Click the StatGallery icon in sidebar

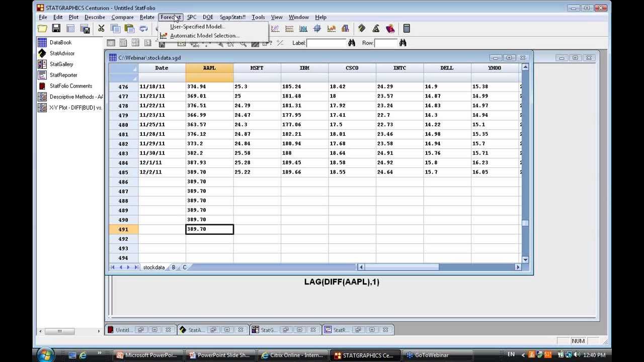click(42, 64)
